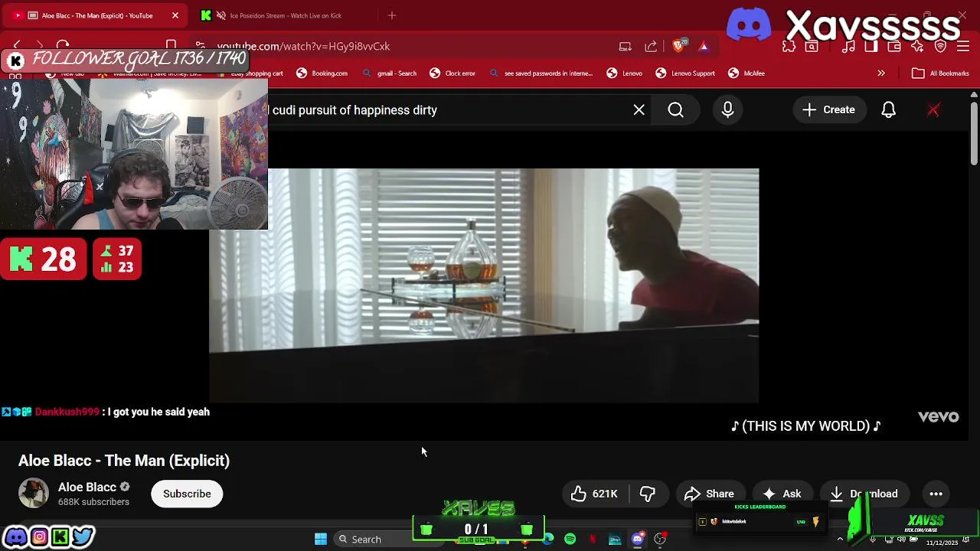Switch to Ice Poseidon Stream Kick tab
The height and width of the screenshot is (551, 980).
point(285,15)
